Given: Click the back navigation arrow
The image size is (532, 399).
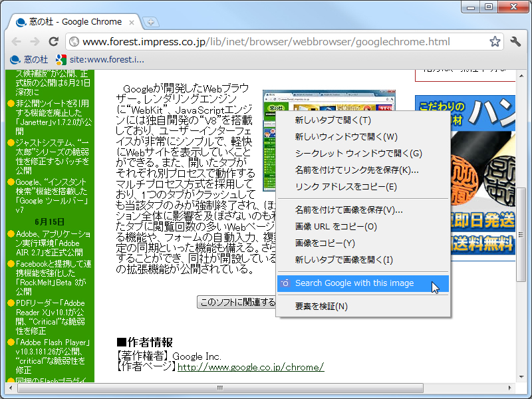Looking at the screenshot, I should click(17, 41).
